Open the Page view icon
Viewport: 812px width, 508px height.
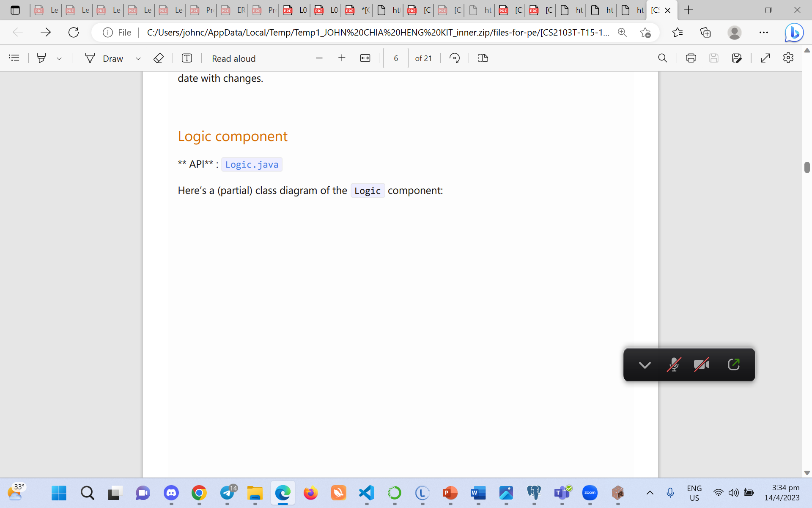pos(483,58)
